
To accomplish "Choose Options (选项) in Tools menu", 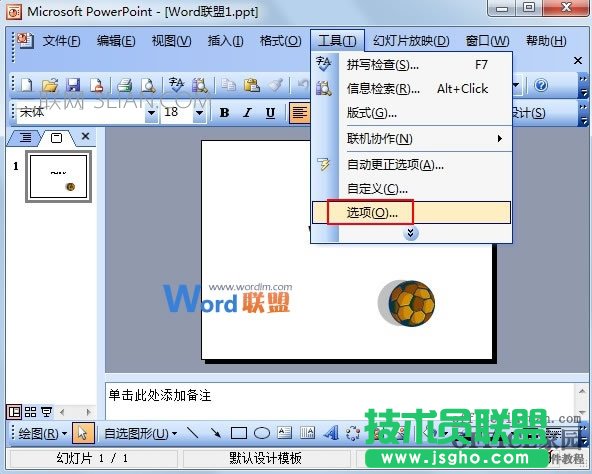I will click(411, 213).
